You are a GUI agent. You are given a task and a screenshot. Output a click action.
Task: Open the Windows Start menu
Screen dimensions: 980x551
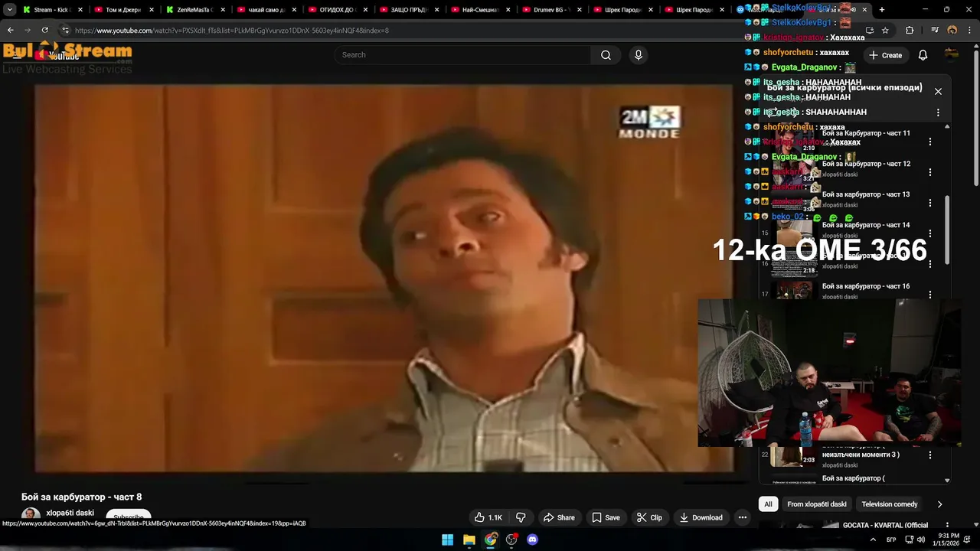tap(448, 540)
